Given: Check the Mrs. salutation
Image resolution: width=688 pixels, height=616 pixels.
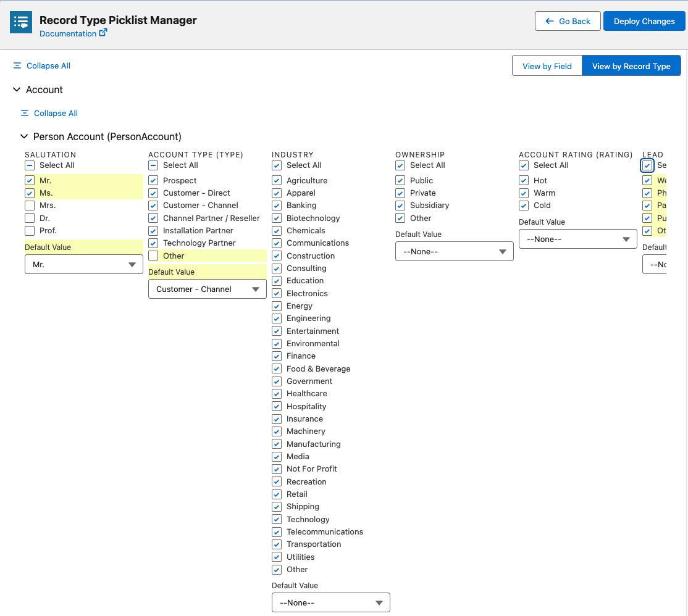Looking at the screenshot, I should coord(30,205).
